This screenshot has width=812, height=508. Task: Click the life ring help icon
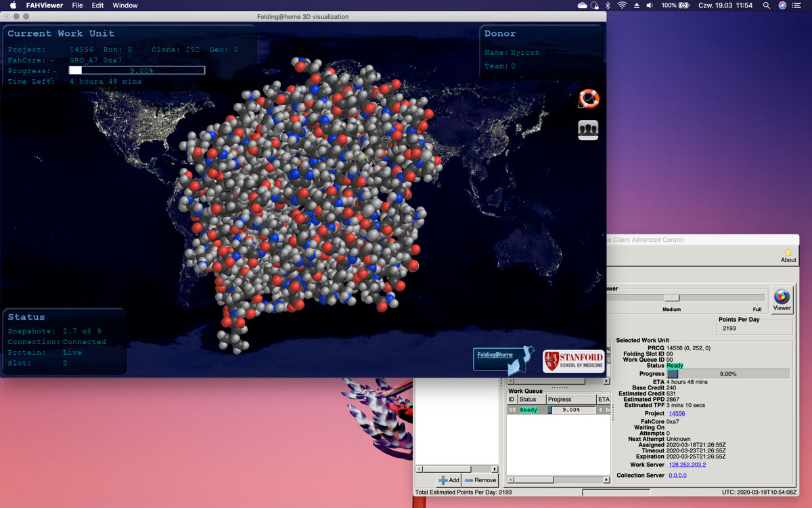[588, 99]
